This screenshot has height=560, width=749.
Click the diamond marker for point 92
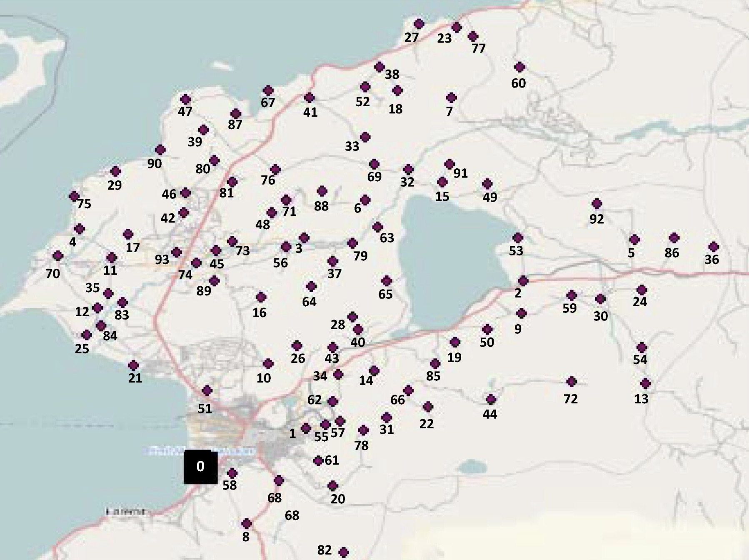pos(597,204)
